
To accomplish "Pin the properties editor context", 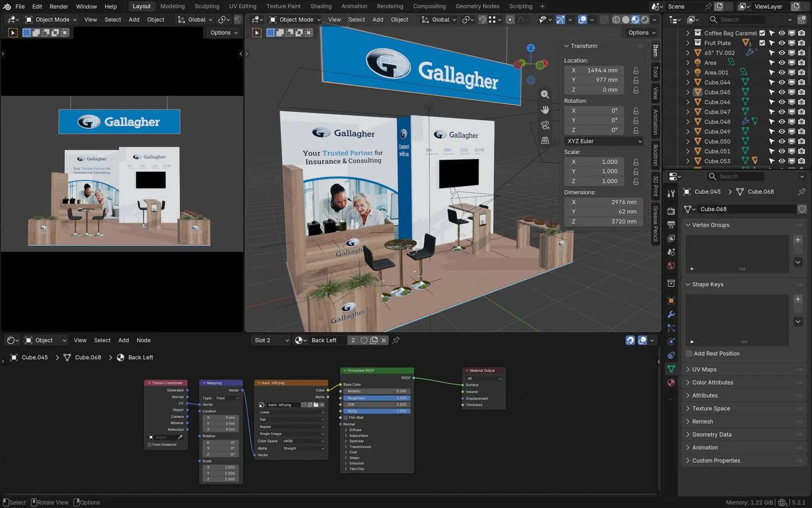I will coord(801,192).
